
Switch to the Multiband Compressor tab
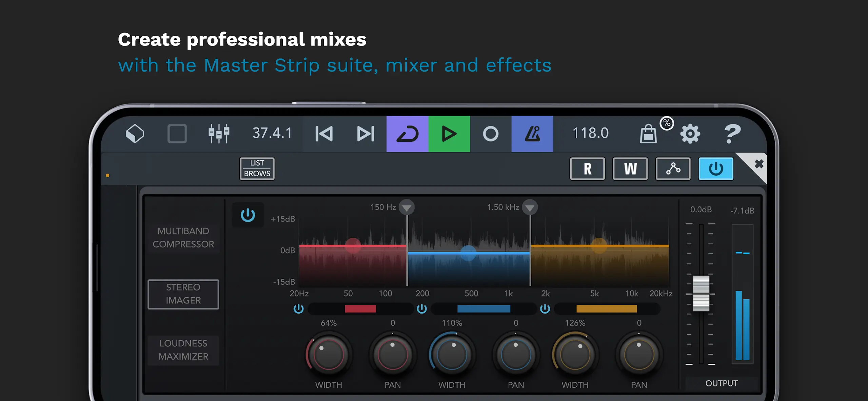click(x=184, y=237)
